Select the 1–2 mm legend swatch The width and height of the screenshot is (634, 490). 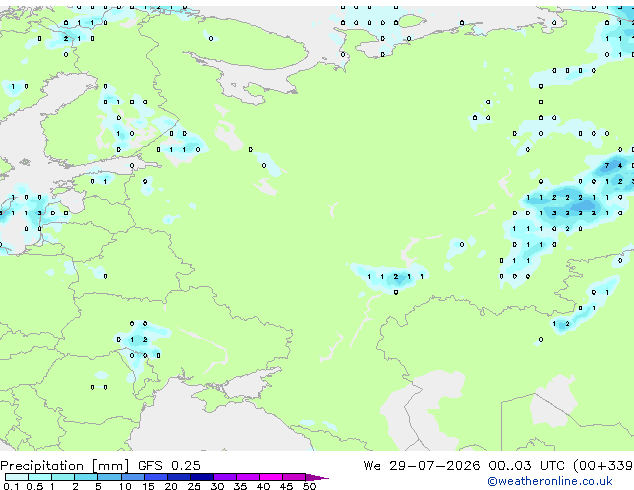click(x=63, y=477)
